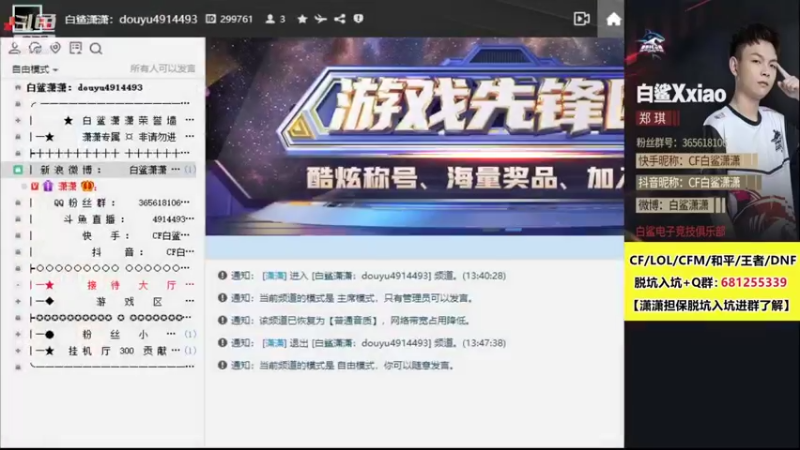Click the lock icon on 快手 row

18,236
